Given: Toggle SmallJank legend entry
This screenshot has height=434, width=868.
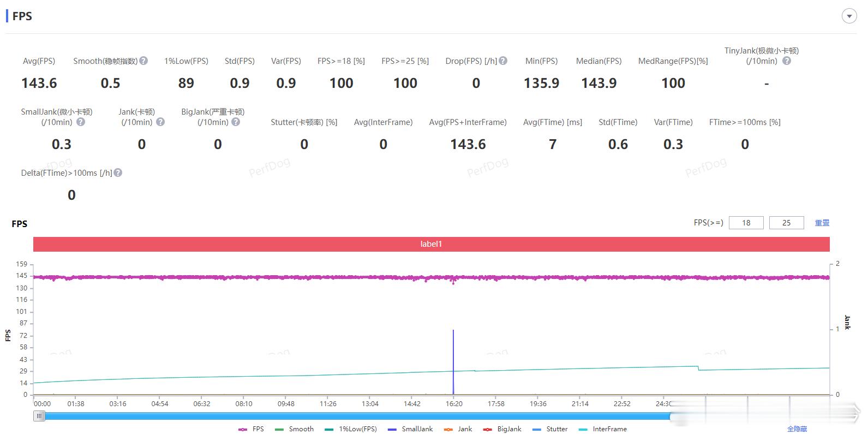Looking at the screenshot, I should pyautogui.click(x=410, y=429).
